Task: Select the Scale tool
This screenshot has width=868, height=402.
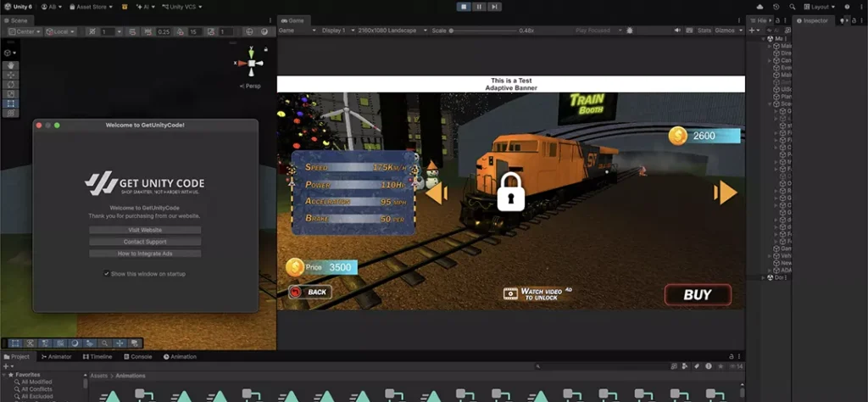Action: 10,93
